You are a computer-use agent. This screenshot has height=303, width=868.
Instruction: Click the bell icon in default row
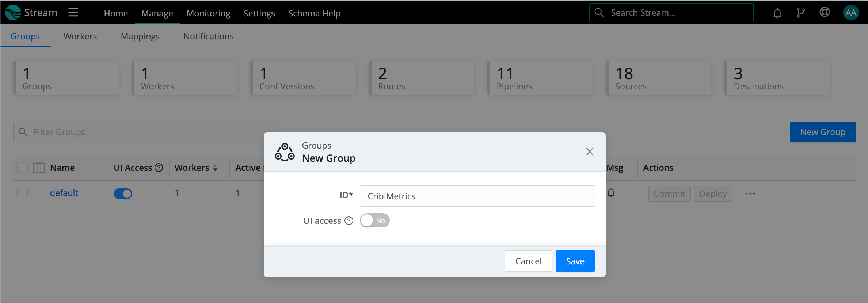click(x=611, y=193)
